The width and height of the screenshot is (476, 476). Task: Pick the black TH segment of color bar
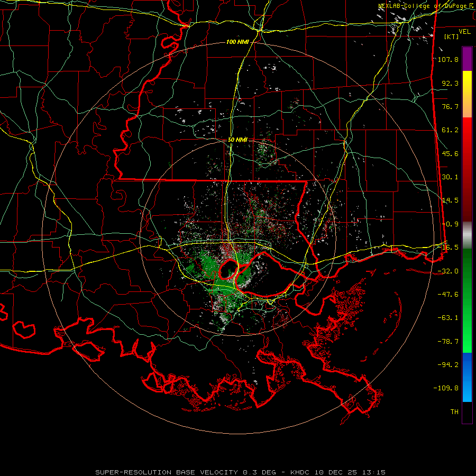467,413
